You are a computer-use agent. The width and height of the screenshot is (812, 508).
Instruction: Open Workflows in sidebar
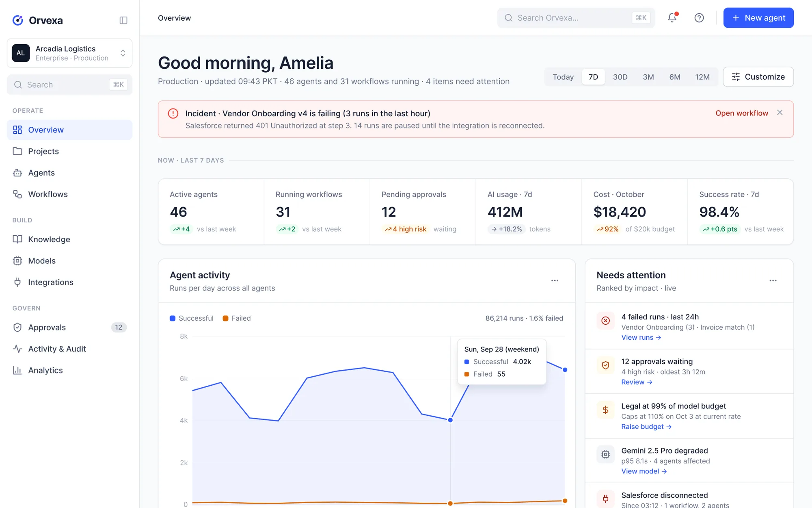pyautogui.click(x=69, y=194)
